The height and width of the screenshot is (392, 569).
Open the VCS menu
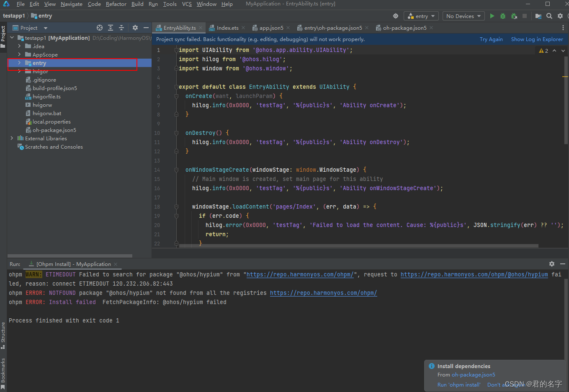point(187,4)
